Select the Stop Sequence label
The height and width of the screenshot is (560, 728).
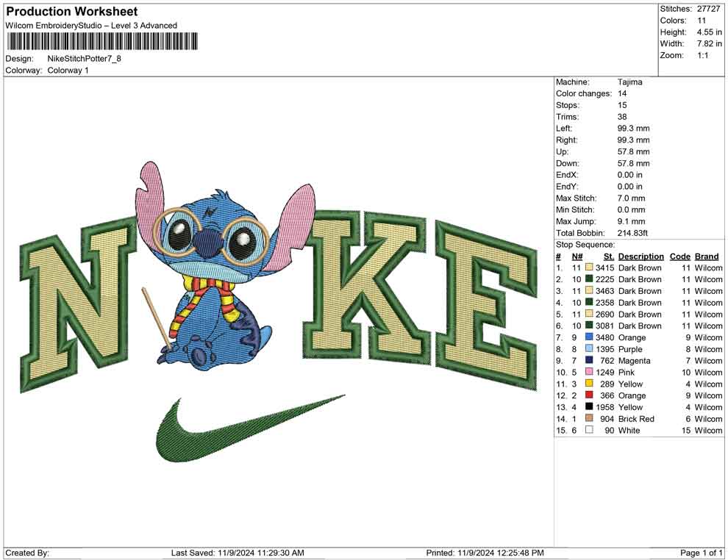coord(585,245)
